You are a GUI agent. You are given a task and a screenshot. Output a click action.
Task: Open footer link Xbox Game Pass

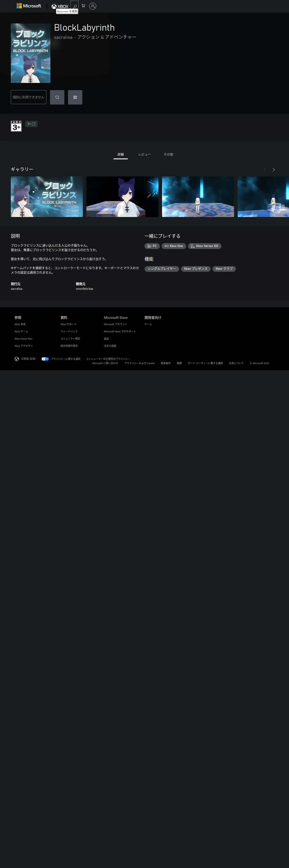[23, 339]
